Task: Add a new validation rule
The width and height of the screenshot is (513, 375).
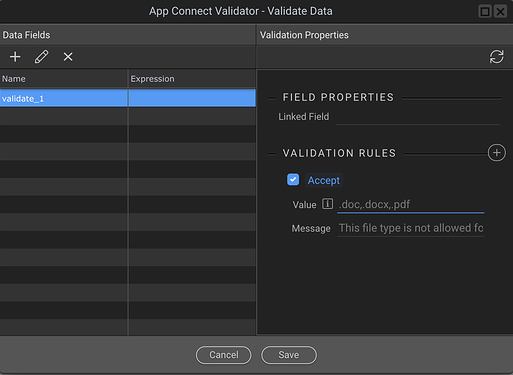Action: 496,153
